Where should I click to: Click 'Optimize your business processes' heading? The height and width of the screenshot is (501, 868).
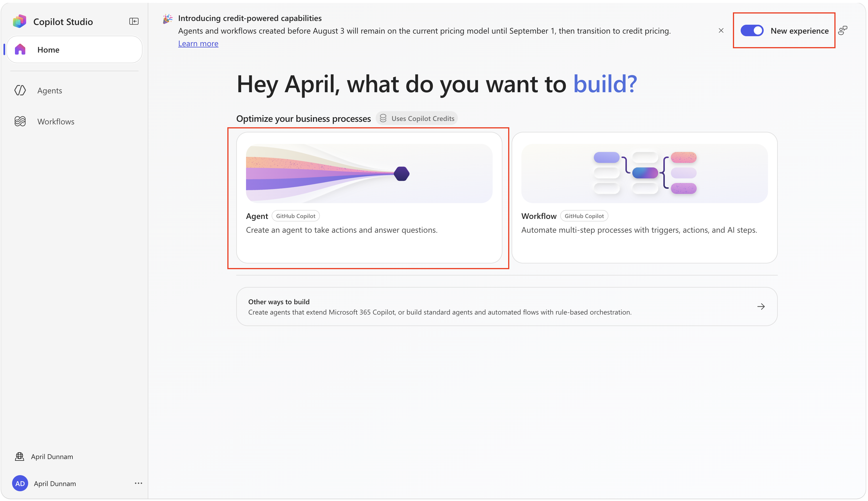(303, 119)
